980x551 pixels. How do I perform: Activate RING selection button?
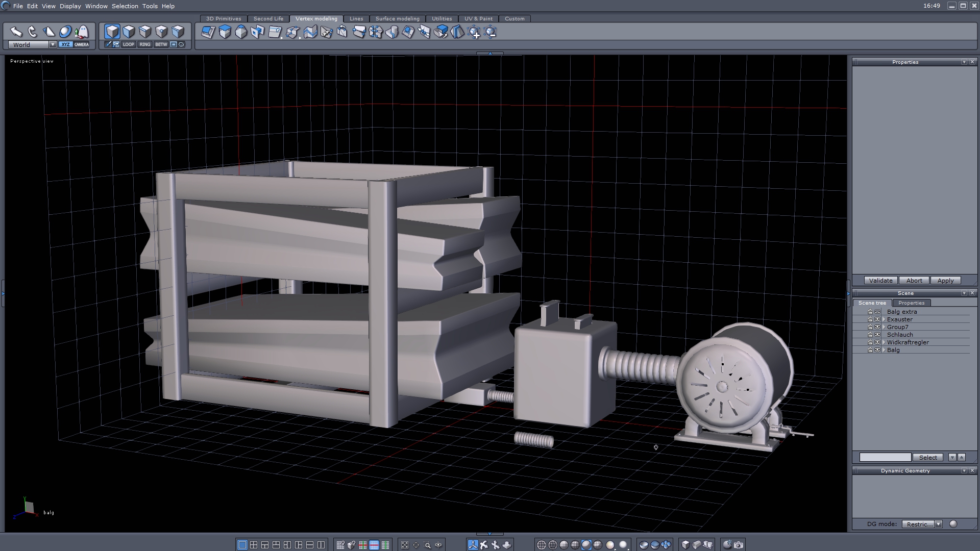[x=145, y=44]
